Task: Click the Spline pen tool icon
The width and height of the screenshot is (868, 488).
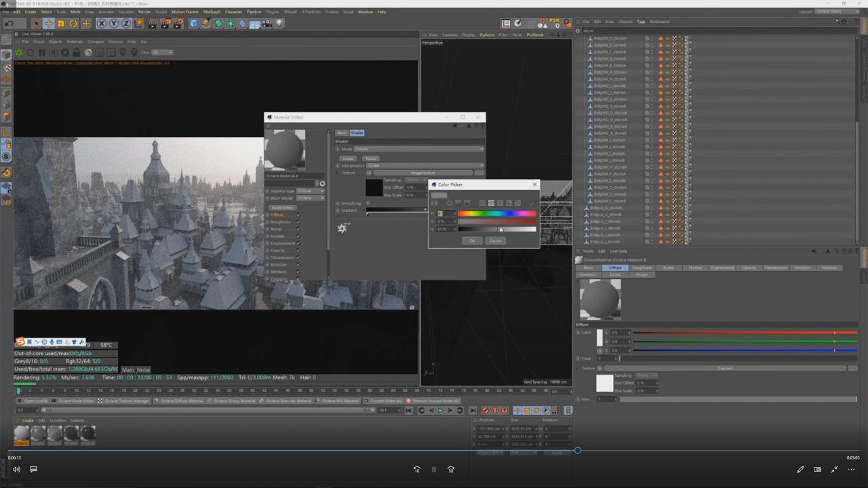Action: [x=206, y=24]
